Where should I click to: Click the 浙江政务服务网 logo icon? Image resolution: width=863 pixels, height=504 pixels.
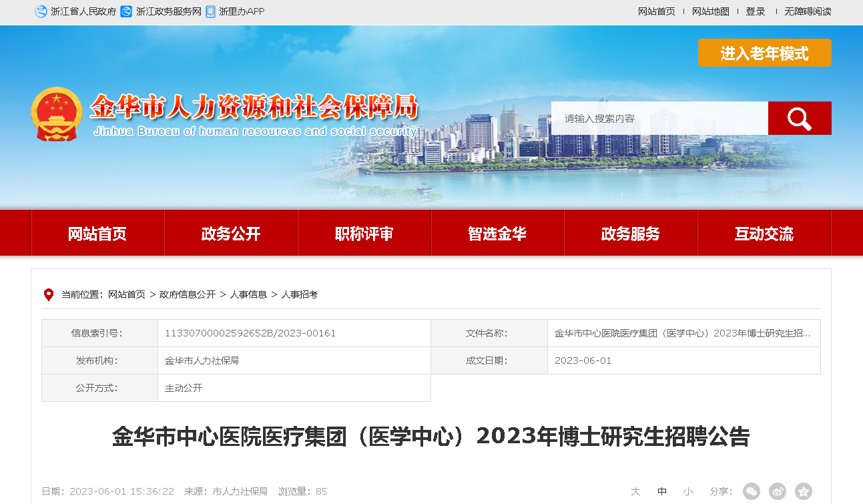(126, 11)
